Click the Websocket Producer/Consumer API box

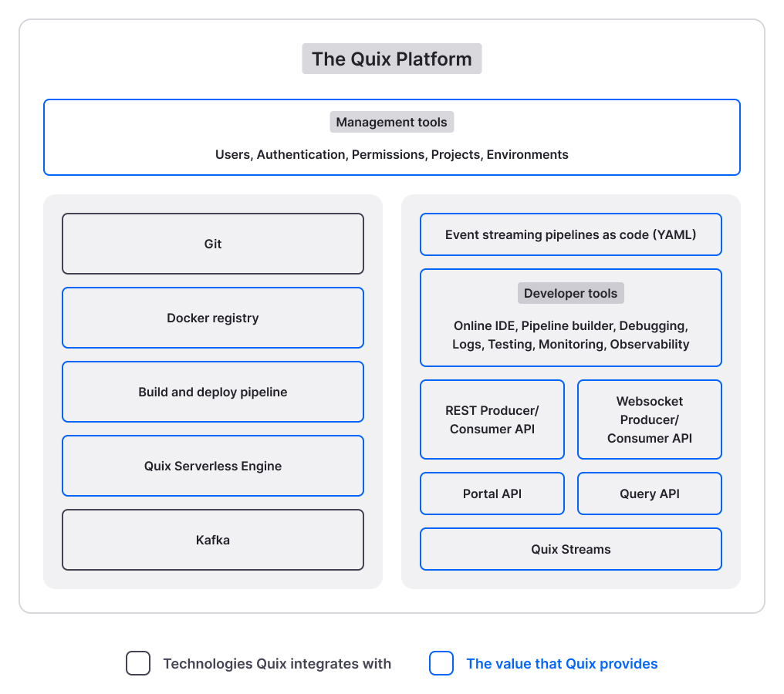(650, 419)
